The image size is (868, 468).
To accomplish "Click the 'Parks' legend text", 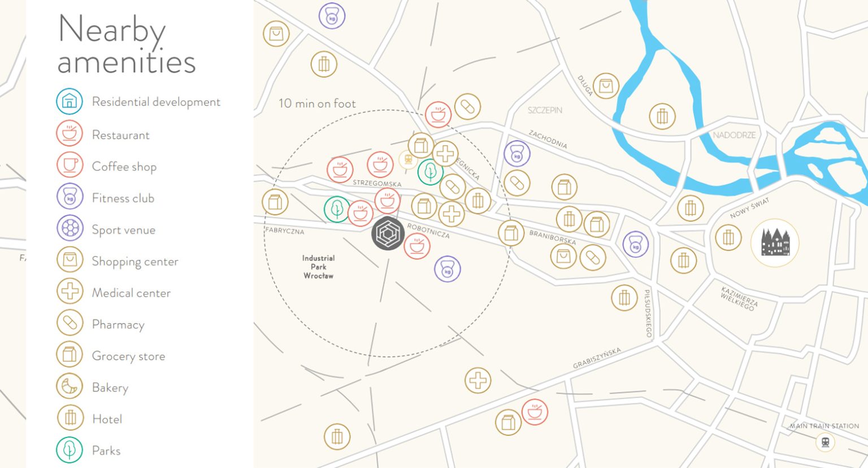I will click(106, 450).
